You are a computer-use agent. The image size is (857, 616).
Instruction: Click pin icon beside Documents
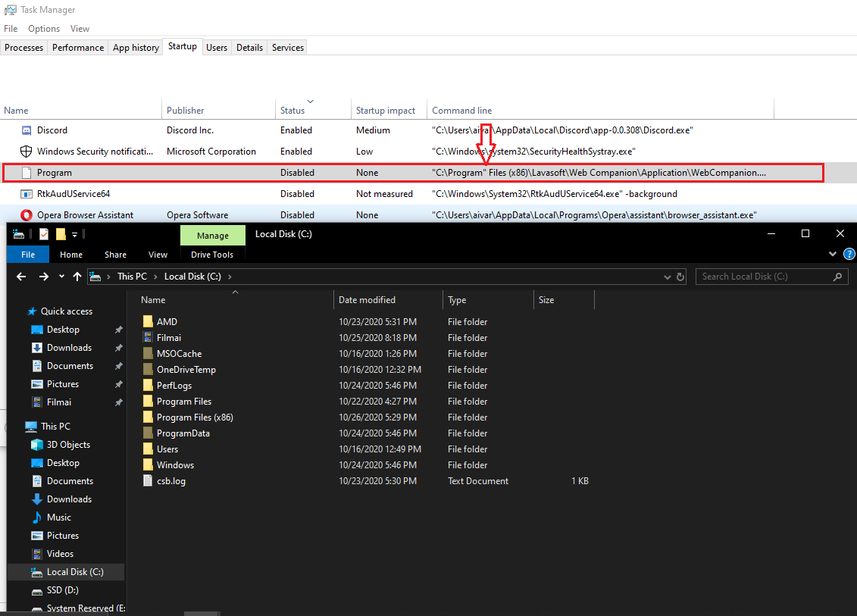point(119,366)
